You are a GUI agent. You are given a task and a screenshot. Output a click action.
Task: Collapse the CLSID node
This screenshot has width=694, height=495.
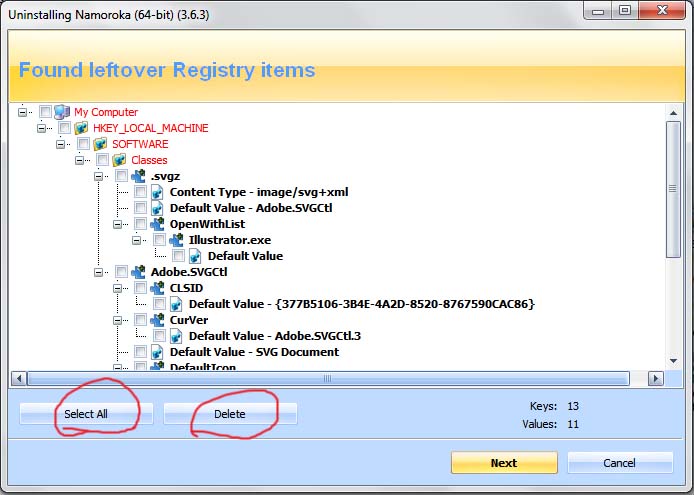117,288
